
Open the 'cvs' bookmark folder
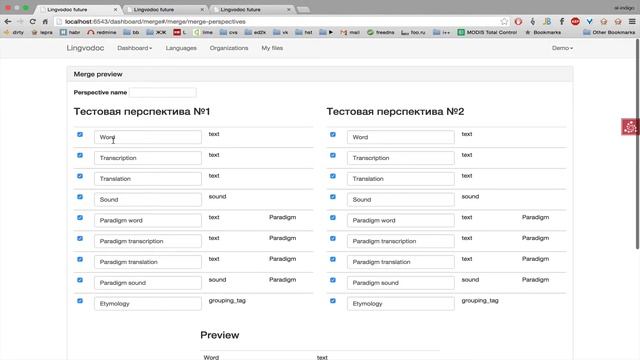(229, 32)
